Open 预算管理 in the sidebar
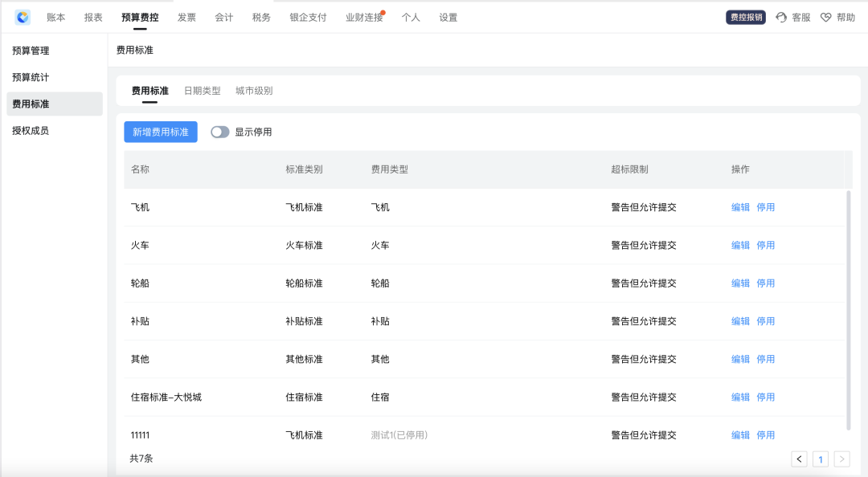The image size is (868, 477). (x=31, y=51)
